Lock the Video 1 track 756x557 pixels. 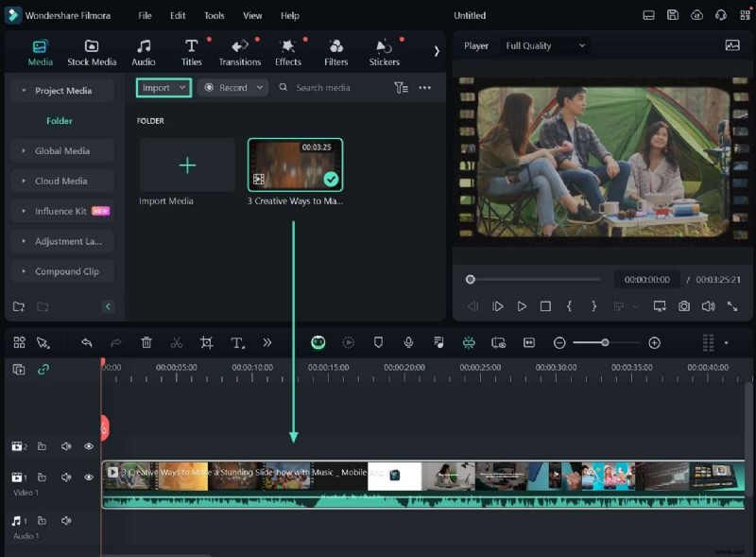coord(43,478)
